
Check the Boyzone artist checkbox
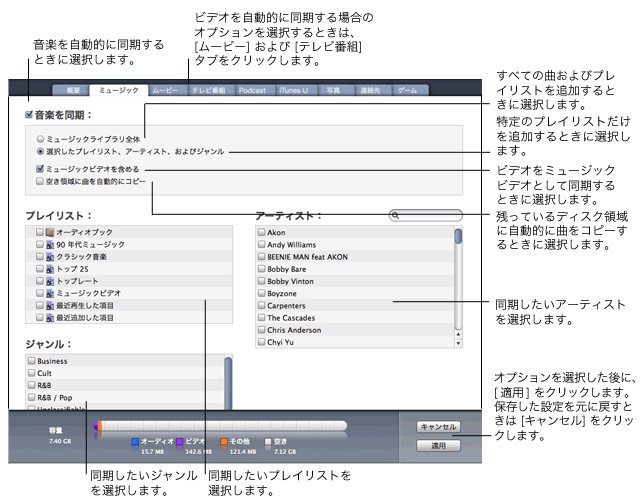pyautogui.click(x=262, y=293)
